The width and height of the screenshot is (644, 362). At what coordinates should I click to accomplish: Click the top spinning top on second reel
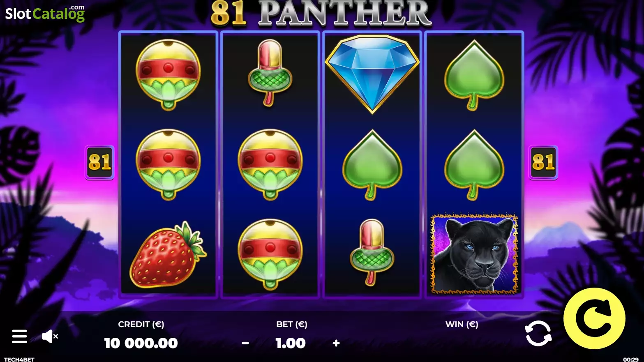point(270,73)
